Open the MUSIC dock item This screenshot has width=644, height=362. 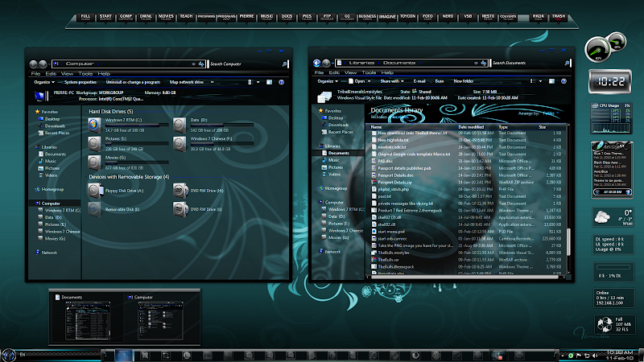click(x=266, y=17)
